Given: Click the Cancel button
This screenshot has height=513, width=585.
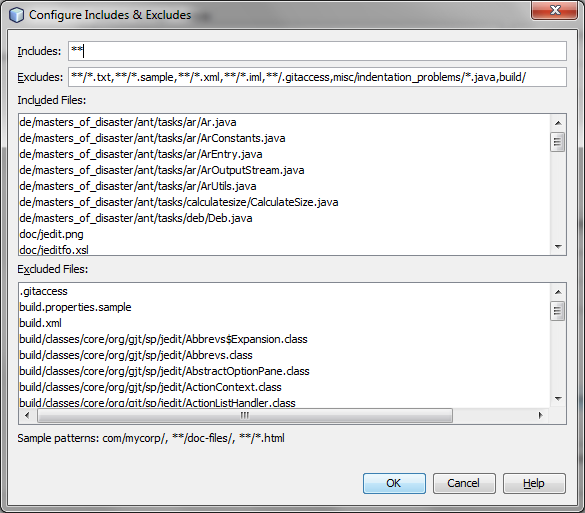Looking at the screenshot, I should [x=464, y=483].
